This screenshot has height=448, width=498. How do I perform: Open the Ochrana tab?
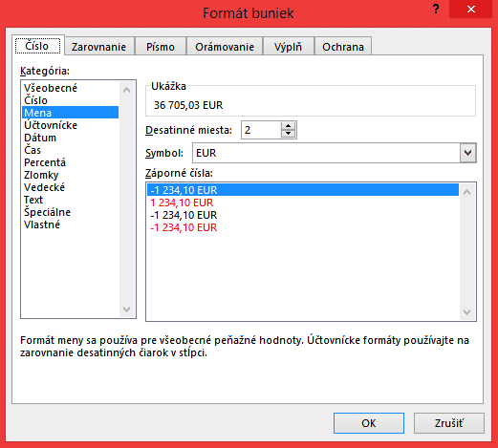pos(343,47)
